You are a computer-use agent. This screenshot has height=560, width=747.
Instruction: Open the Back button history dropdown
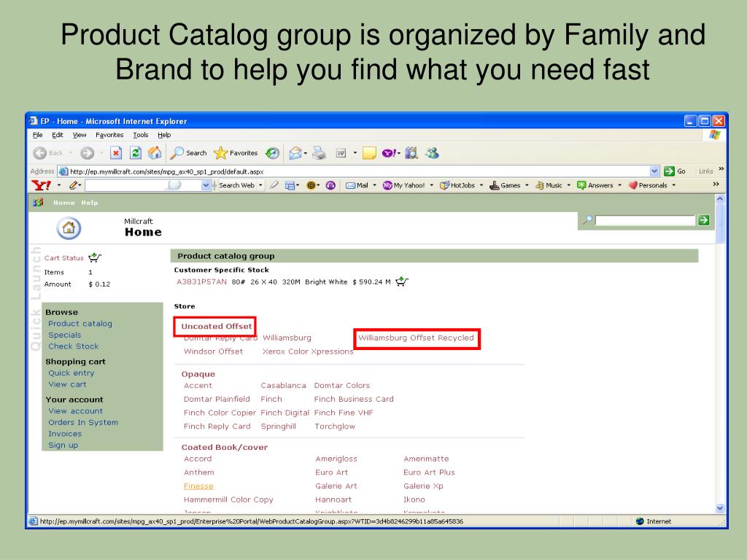pyautogui.click(x=71, y=153)
